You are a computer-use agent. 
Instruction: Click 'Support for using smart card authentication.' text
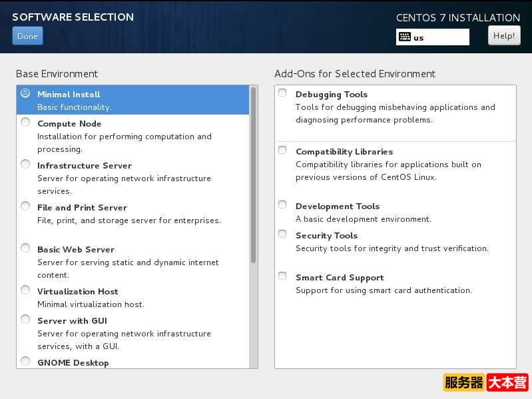[384, 290]
